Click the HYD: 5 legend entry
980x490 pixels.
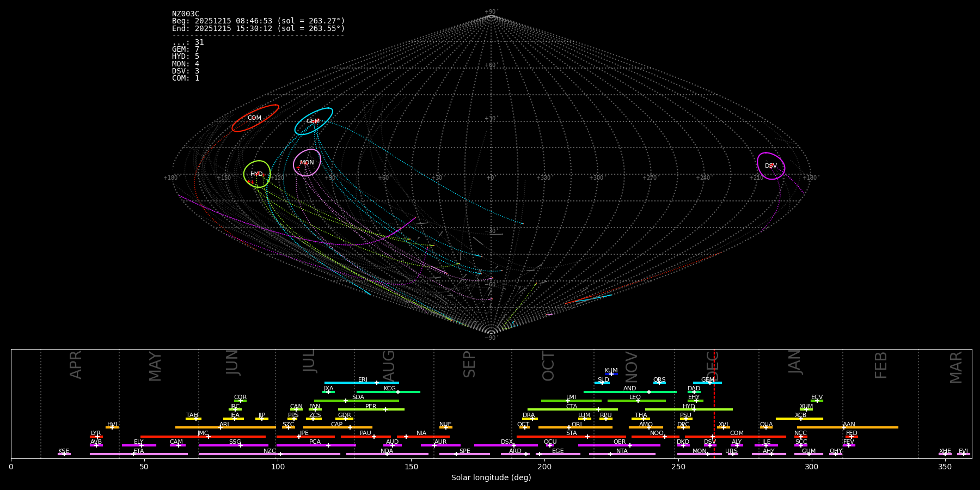pyautogui.click(x=186, y=57)
